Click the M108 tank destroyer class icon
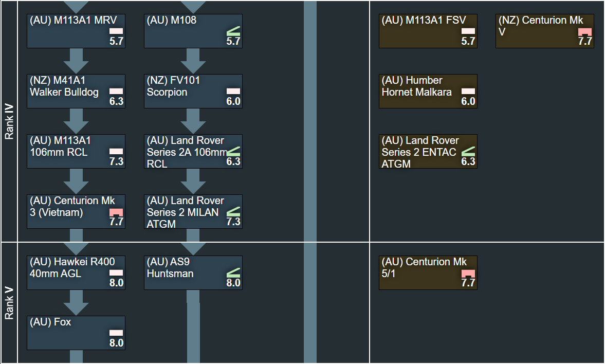This screenshot has height=364, width=605. tap(233, 31)
